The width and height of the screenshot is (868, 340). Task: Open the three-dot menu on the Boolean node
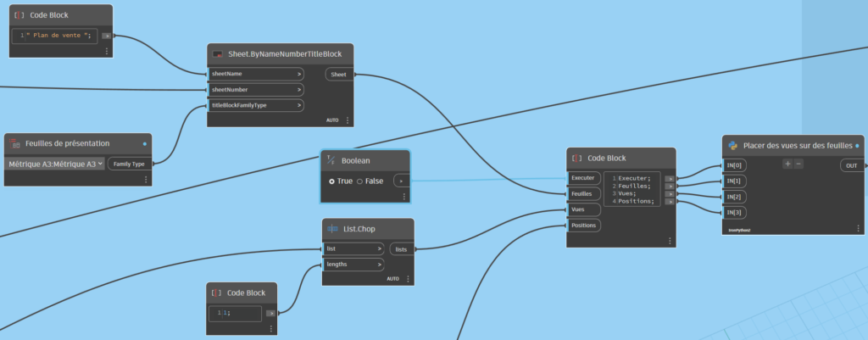click(x=403, y=197)
